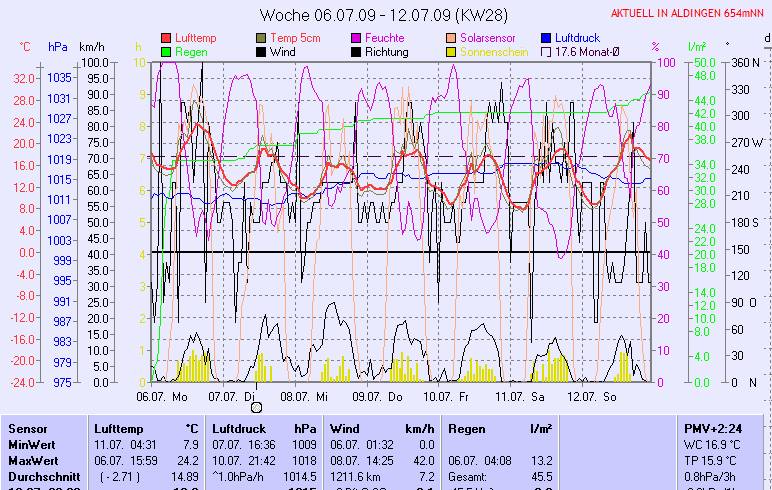Click the 'AKTUELL IN ALDINGEN 654mNN' text

coord(688,13)
